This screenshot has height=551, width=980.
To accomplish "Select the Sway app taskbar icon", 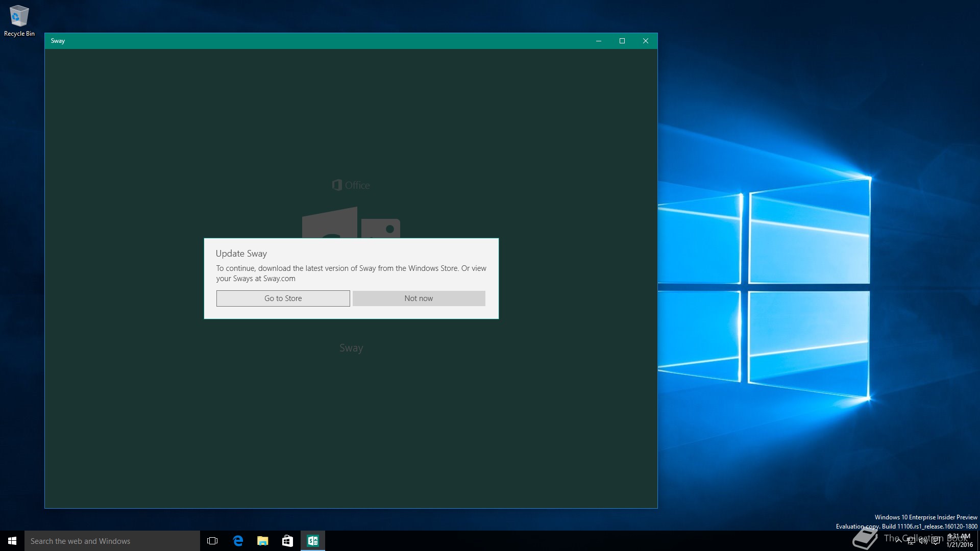I will point(312,541).
